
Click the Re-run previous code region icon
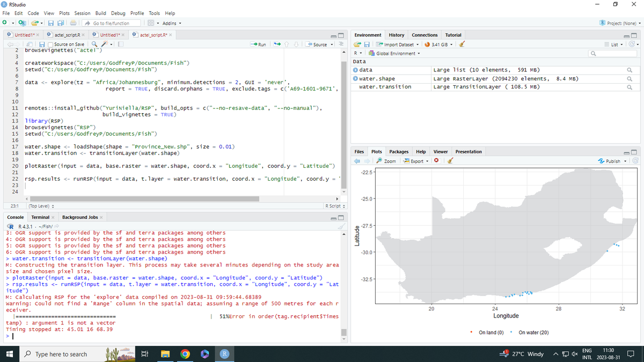[278, 45]
